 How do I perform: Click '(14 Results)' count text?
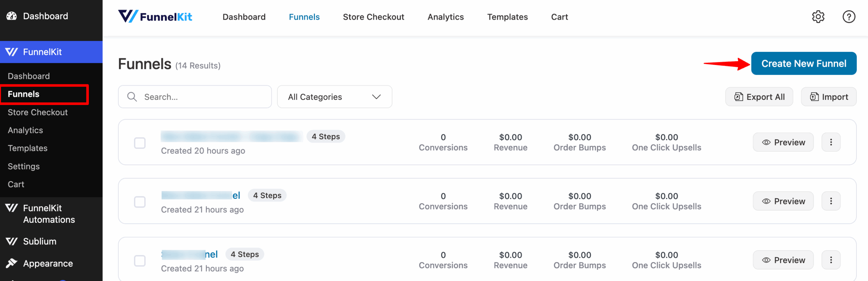point(198,66)
